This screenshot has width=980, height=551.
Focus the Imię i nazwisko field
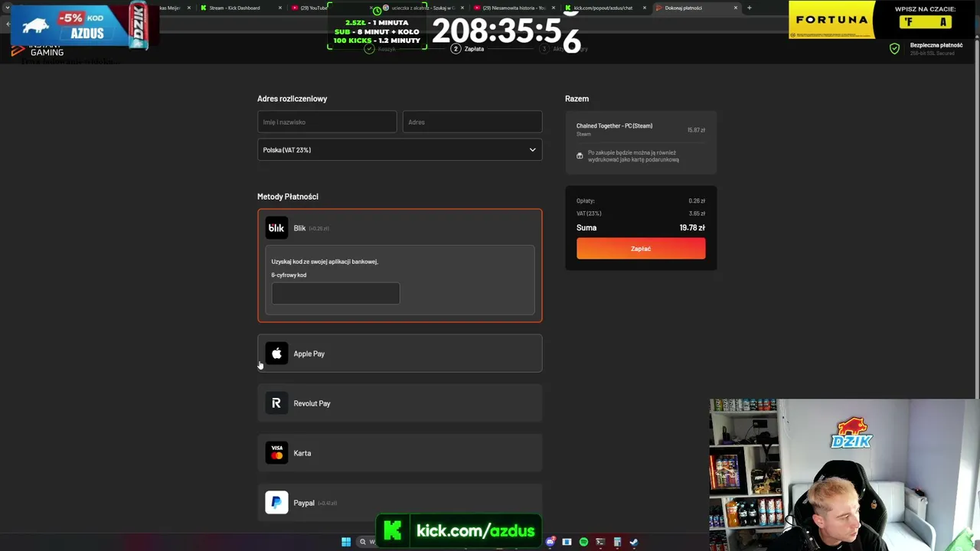327,122
